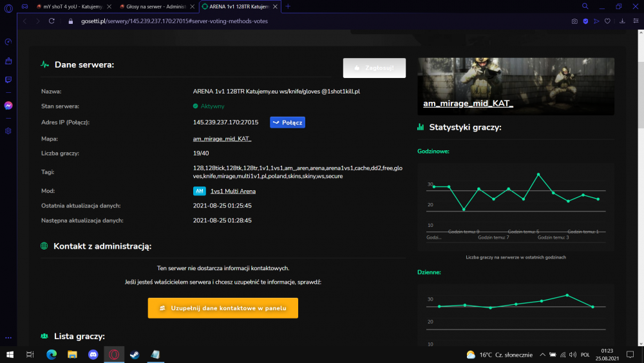Open GX Control speedometer sidebar icon
Viewport: 644px width, 363px height.
tap(8, 42)
